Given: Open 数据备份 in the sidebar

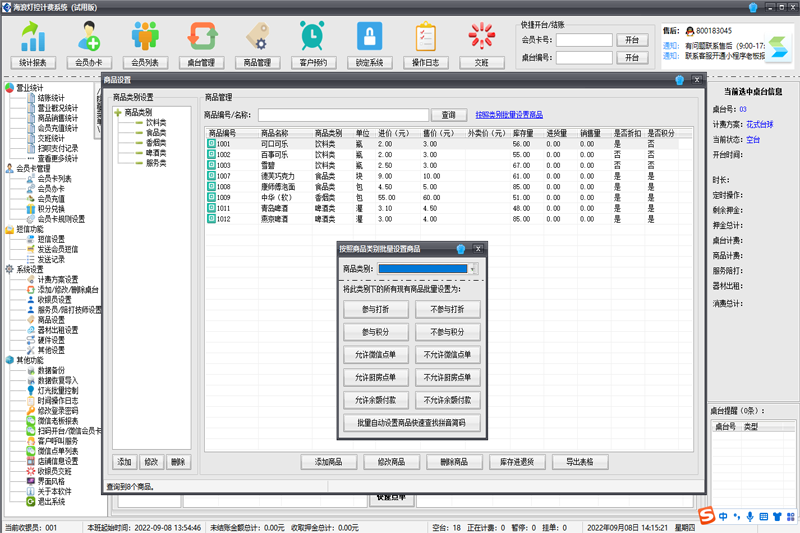Looking at the screenshot, I should [x=51, y=370].
